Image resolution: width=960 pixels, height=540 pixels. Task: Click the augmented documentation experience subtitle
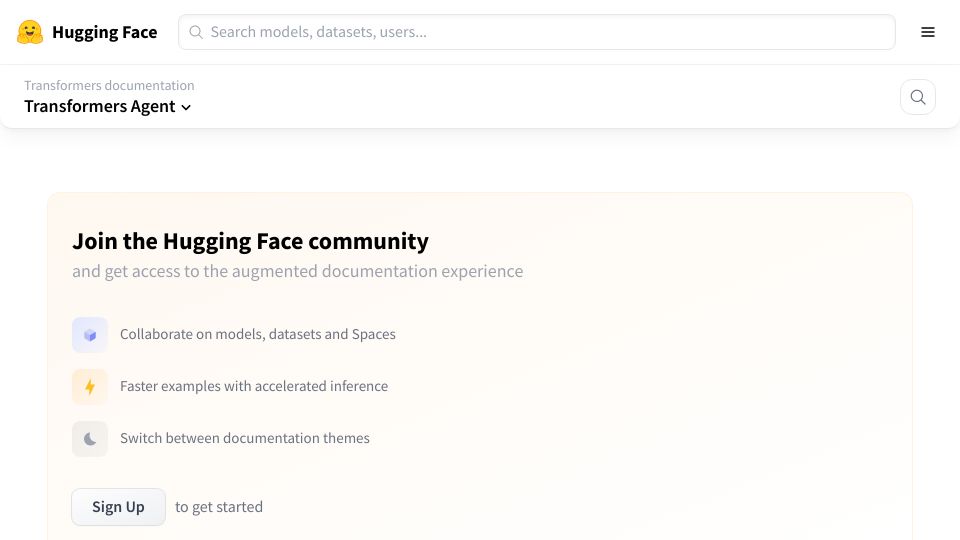298,271
